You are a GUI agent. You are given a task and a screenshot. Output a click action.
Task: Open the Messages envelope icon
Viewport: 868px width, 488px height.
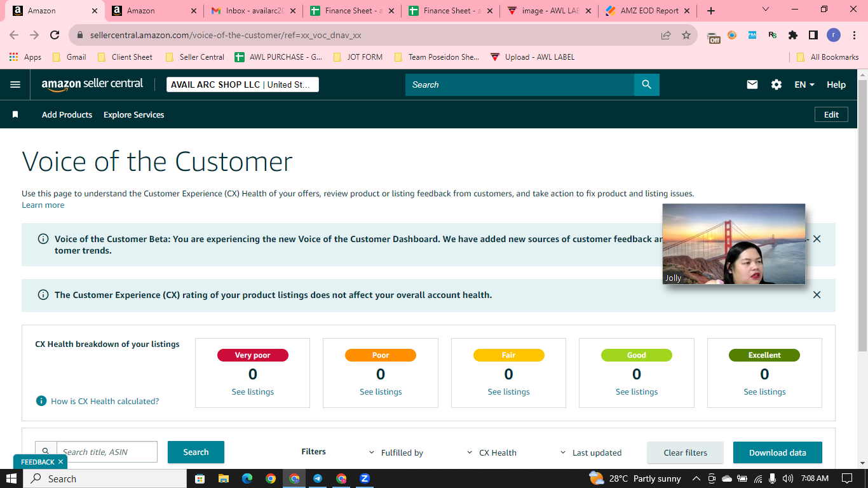tap(752, 85)
